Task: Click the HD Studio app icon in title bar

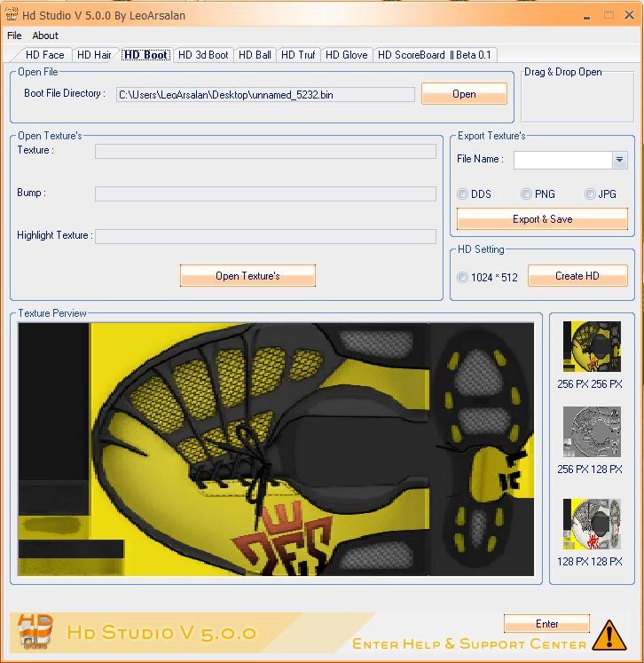Action: pos(12,15)
